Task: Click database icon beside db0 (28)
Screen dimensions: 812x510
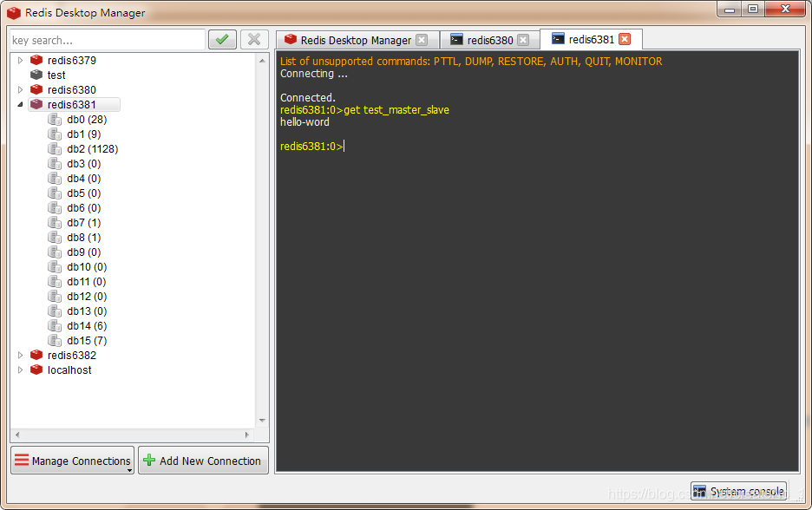Action: [55, 120]
